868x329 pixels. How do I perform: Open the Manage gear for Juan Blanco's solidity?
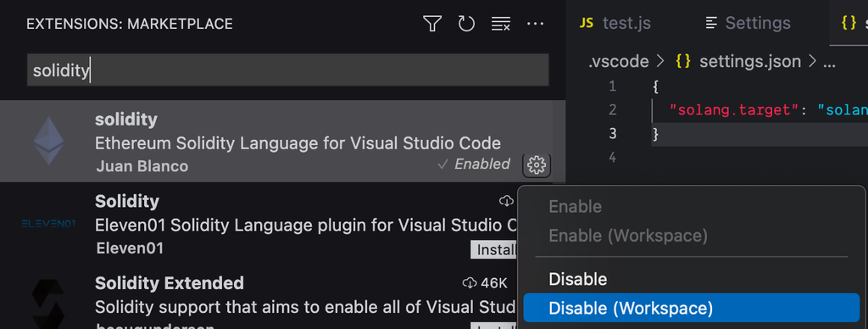click(x=537, y=164)
